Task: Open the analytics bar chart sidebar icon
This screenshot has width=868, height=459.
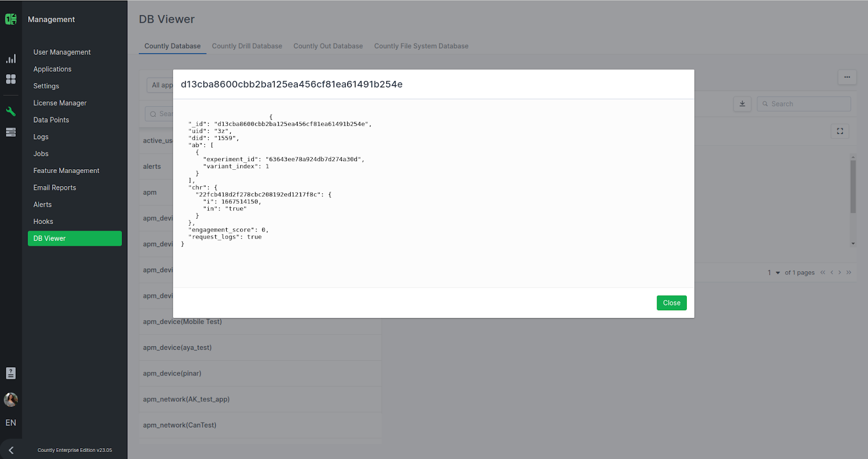Action: click(11, 59)
